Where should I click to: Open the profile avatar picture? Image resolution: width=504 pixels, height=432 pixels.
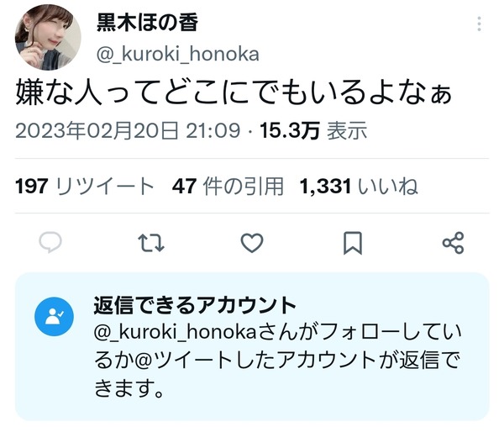(x=48, y=37)
